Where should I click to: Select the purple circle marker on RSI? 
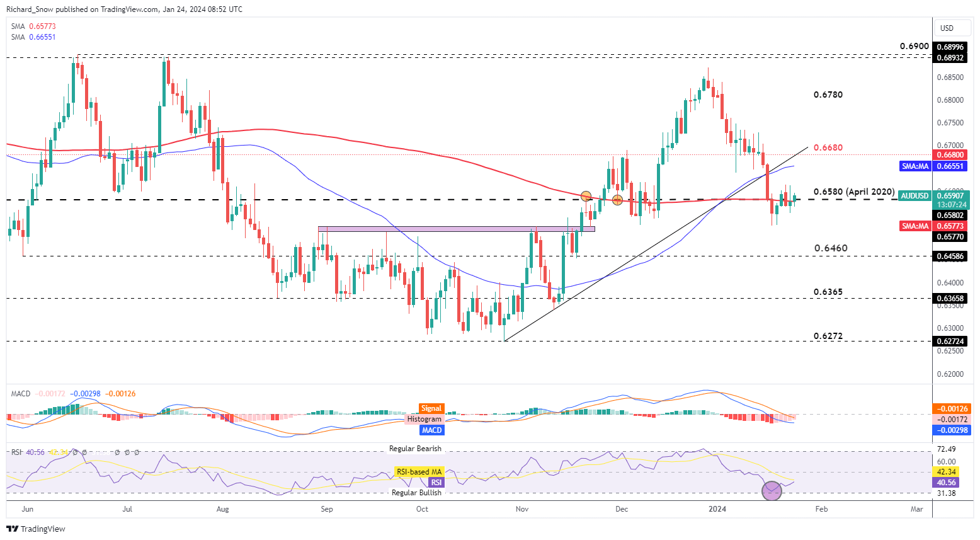772,491
